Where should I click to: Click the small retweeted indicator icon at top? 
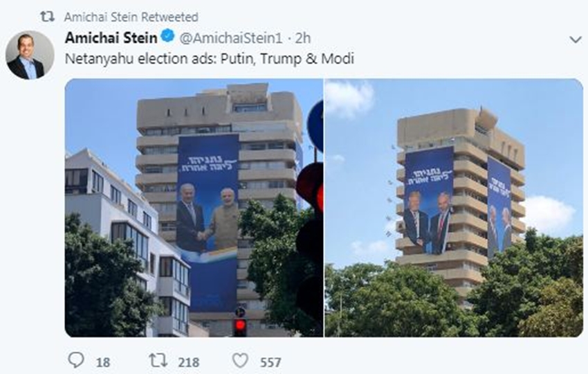[x=47, y=16]
